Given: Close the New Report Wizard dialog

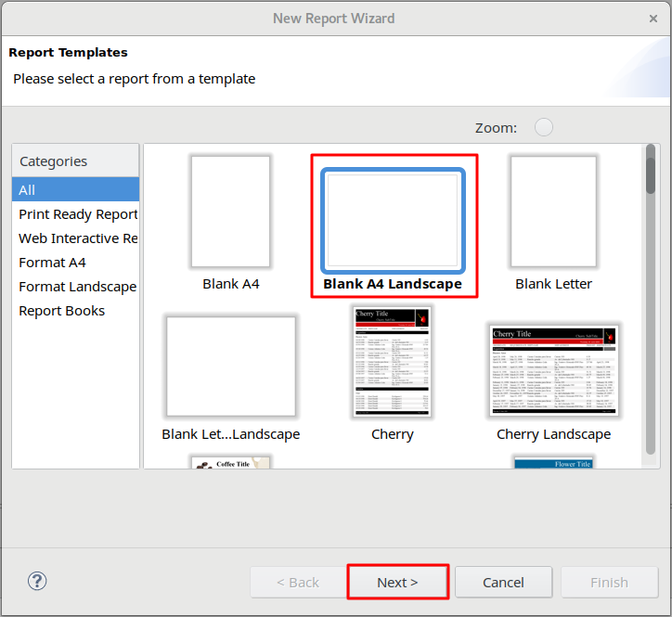Looking at the screenshot, I should tap(653, 19).
